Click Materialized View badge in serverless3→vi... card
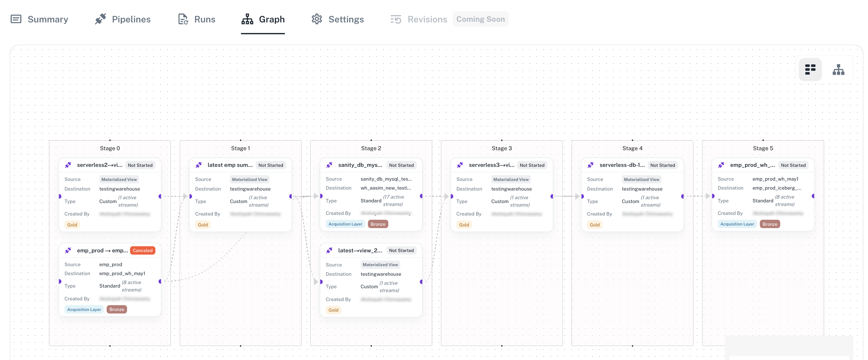The width and height of the screenshot is (868, 360). (x=511, y=179)
